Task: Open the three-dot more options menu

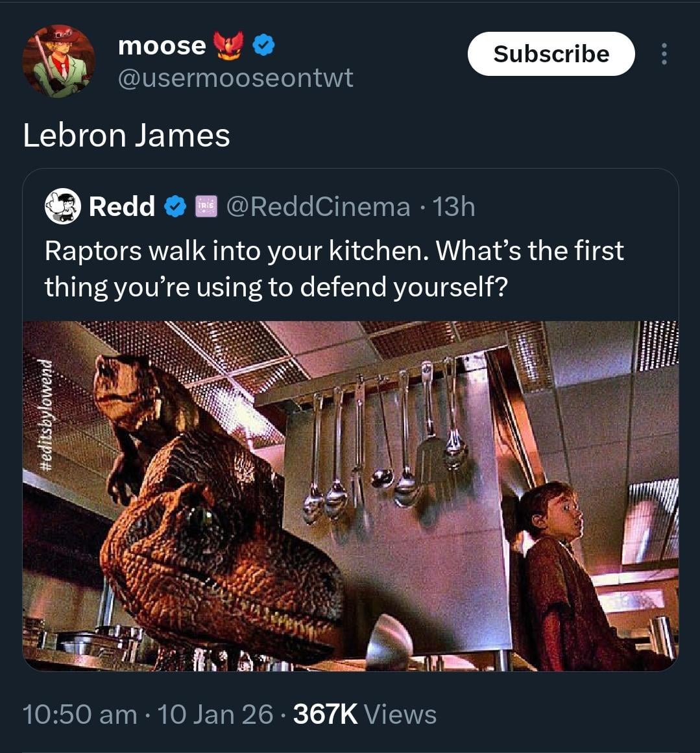Action: (x=664, y=54)
